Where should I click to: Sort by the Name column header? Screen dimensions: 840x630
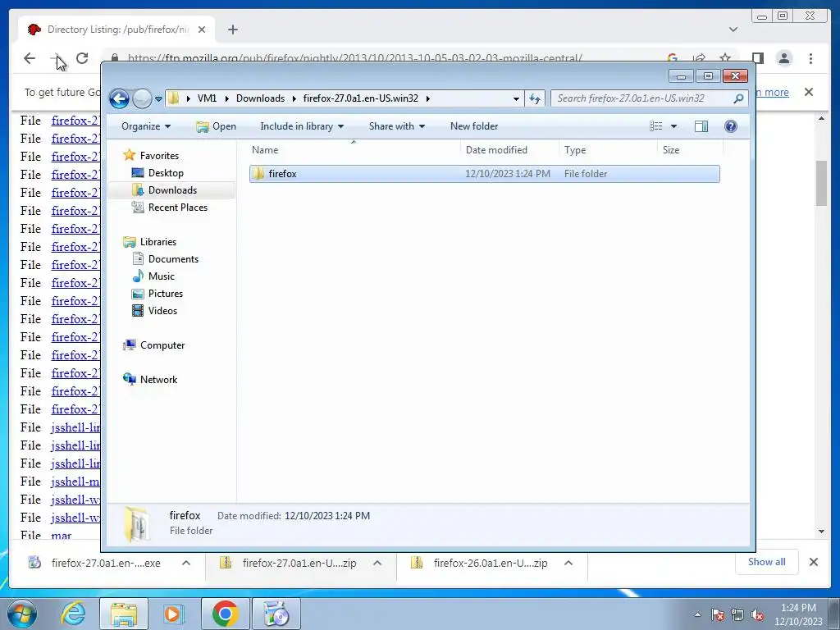tap(354, 150)
